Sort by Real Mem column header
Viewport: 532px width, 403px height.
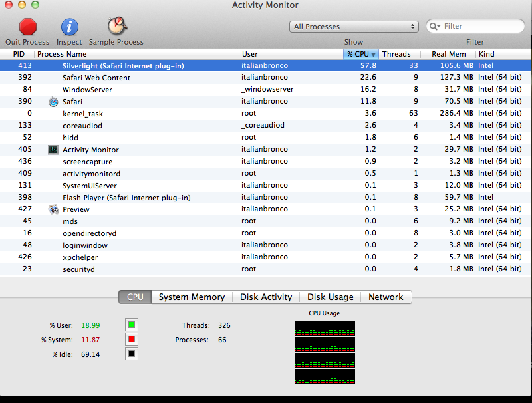(x=448, y=54)
